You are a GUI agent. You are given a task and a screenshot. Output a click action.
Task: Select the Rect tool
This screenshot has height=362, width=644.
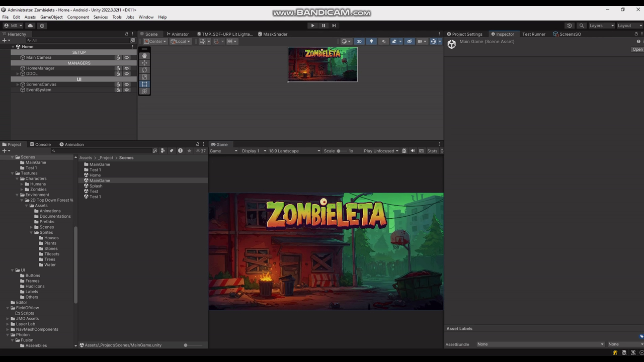[144, 84]
